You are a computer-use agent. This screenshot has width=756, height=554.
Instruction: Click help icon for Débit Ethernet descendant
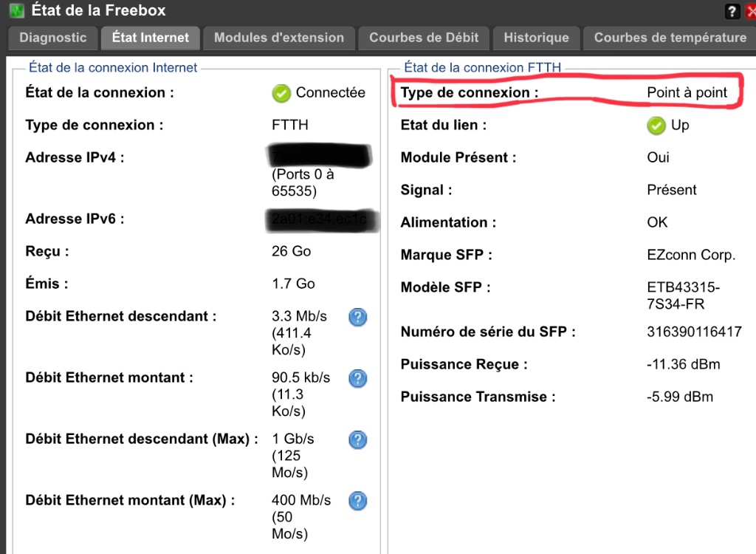pos(357,318)
